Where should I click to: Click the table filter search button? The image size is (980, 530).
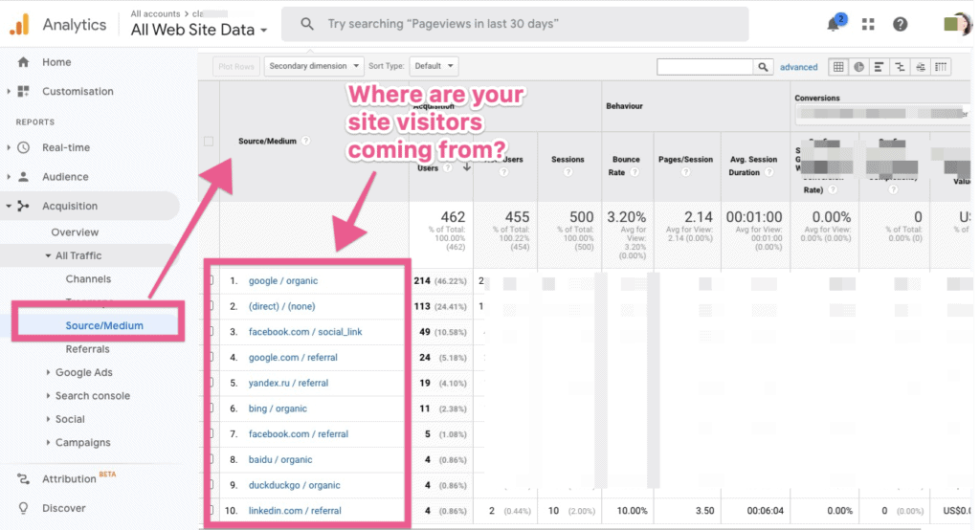click(763, 66)
